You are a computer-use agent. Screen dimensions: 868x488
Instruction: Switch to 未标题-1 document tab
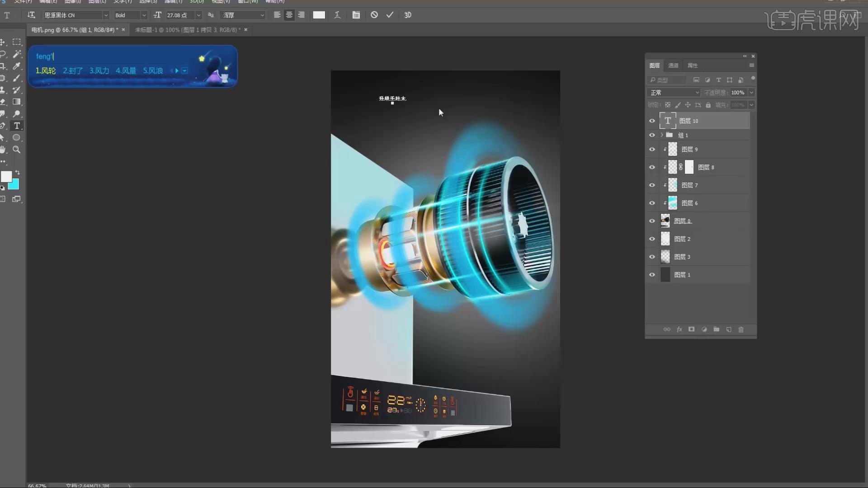point(187,30)
